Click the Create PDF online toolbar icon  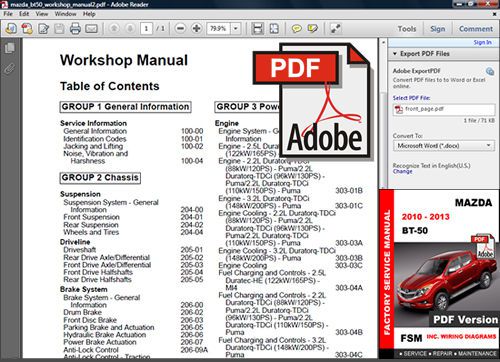(x=11, y=29)
